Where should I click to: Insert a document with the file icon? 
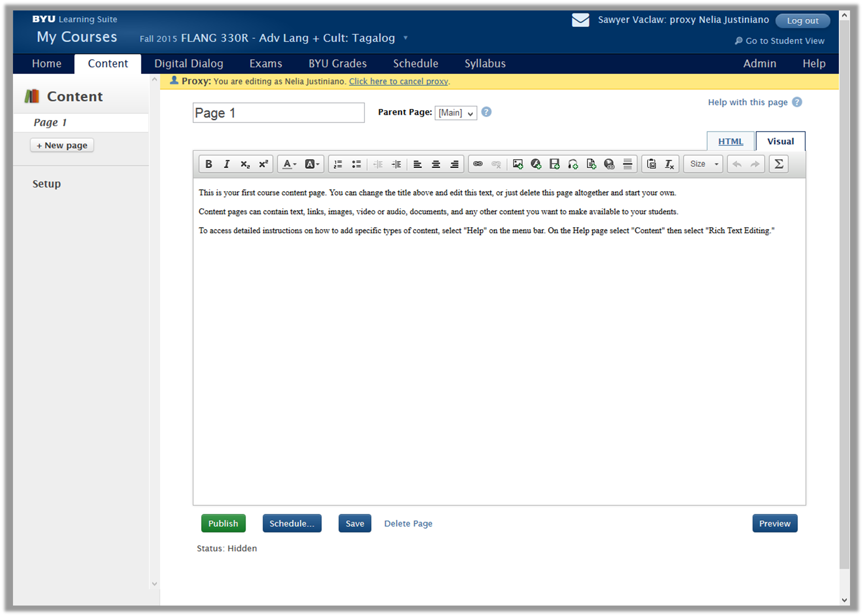tap(591, 164)
